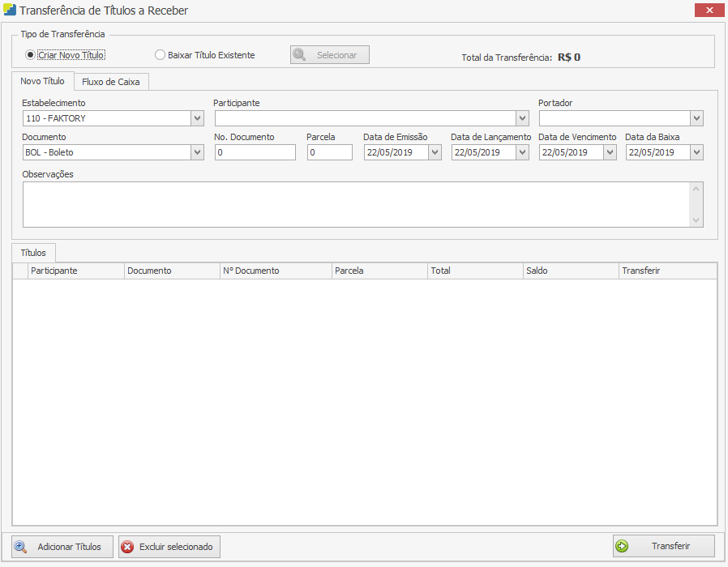Select the Baixar Título Existente radio option

pos(160,55)
